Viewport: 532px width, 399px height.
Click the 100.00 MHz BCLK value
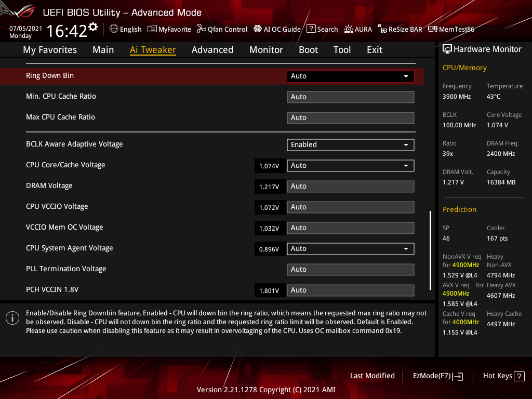(459, 125)
